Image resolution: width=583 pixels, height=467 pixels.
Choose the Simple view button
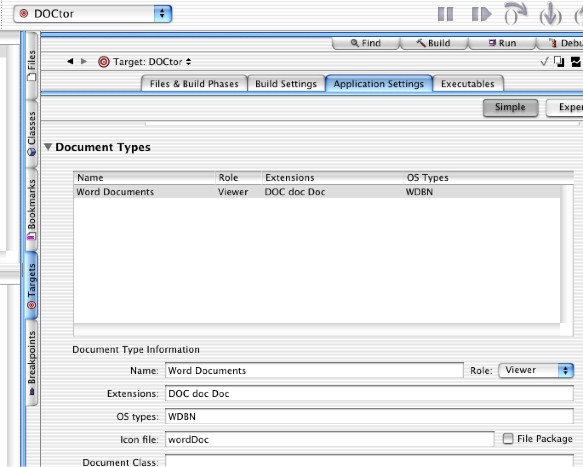click(x=510, y=107)
